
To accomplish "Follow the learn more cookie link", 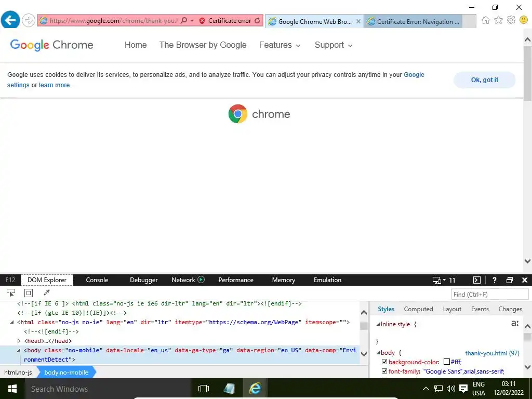I will coord(54,85).
